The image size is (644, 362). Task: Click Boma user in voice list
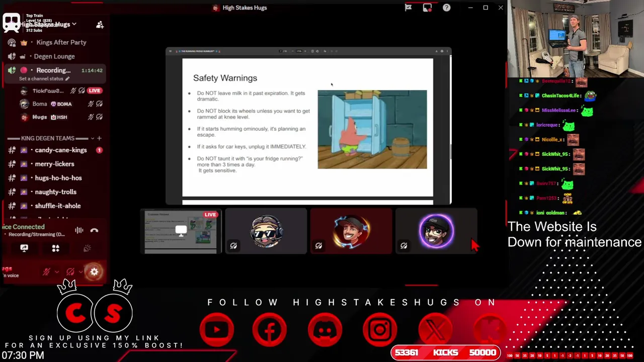click(40, 104)
